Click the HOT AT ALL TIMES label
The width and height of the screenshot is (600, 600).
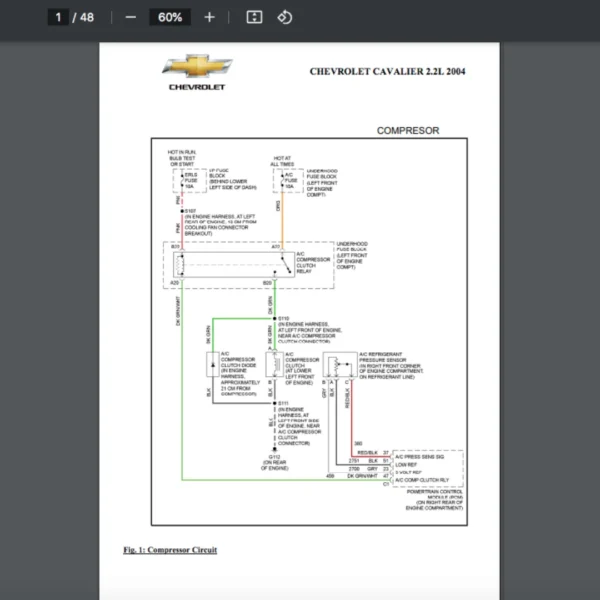click(280, 161)
